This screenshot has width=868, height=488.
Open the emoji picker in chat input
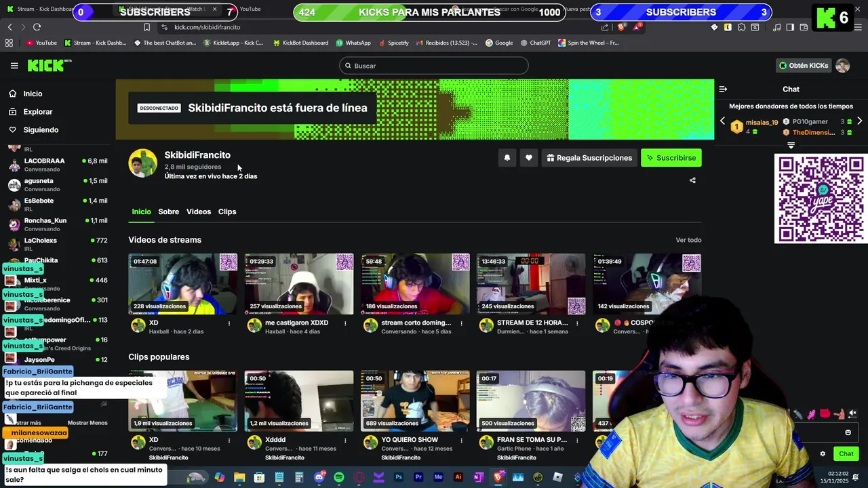tap(848, 432)
